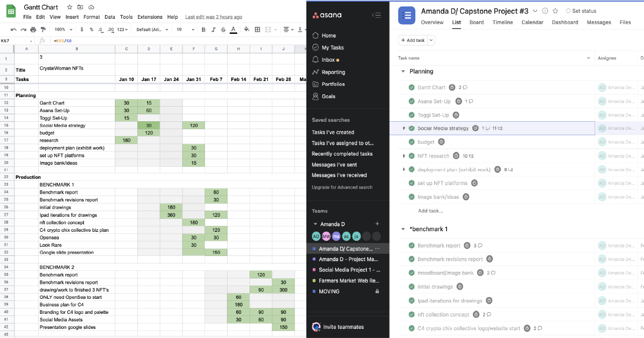Star the Gantt Chart document

point(69,8)
